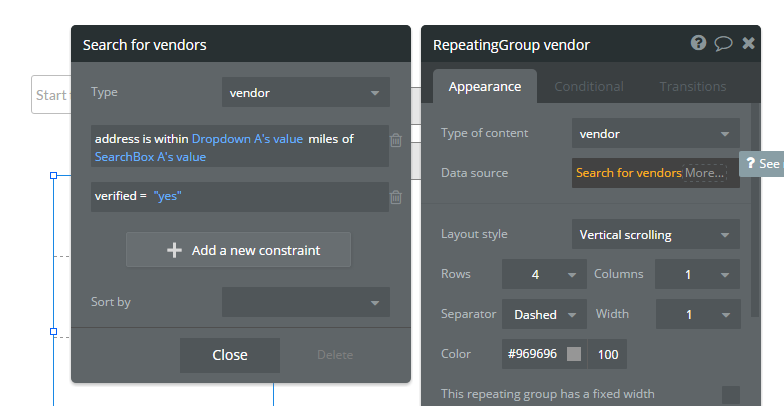Open the Type of content dropdown
Image resolution: width=784 pixels, height=406 pixels.
click(656, 133)
